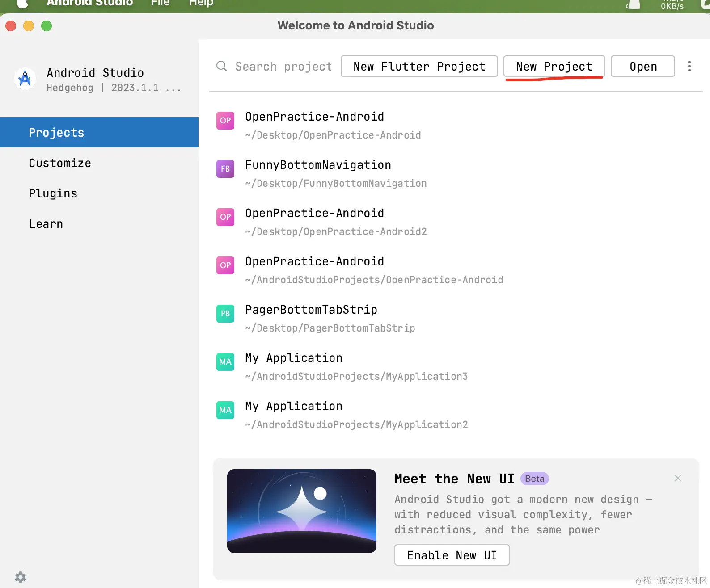This screenshot has width=710, height=588.
Task: Click OP icon of ~/Desktop/OpenPractice-Android
Action: (225, 121)
